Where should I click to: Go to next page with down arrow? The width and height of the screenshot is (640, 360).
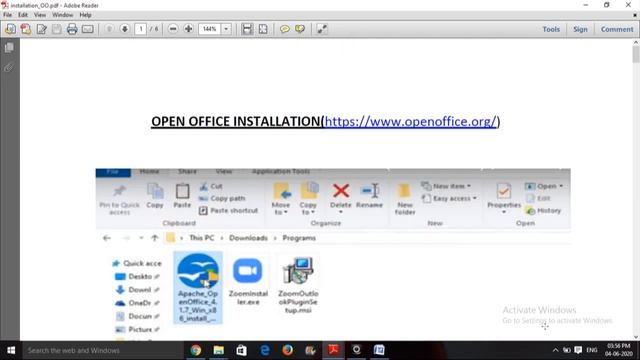tap(124, 29)
